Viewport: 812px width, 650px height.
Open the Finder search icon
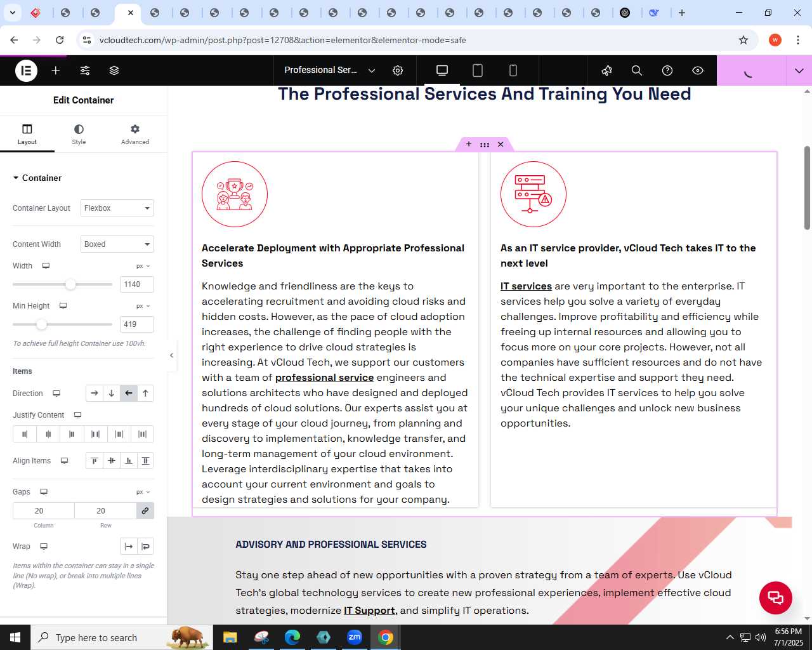pyautogui.click(x=637, y=70)
